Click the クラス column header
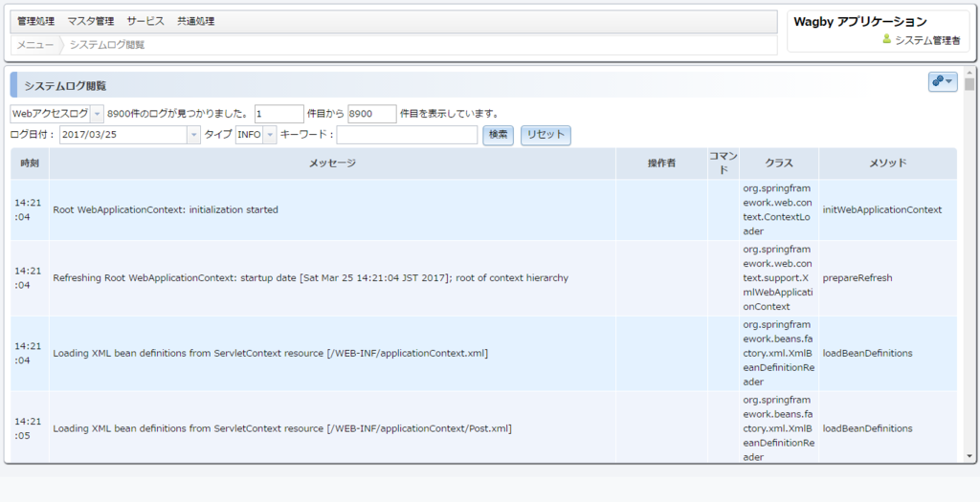The image size is (980, 502). point(779,164)
